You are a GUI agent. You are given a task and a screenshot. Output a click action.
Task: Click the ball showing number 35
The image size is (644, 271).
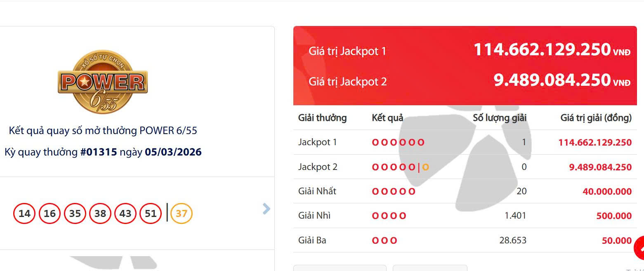pyautogui.click(x=75, y=213)
